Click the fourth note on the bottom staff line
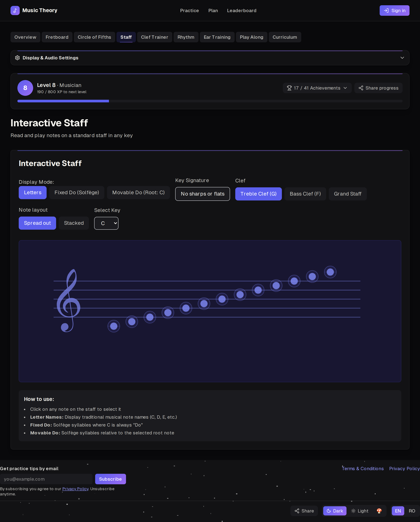 pos(168,313)
